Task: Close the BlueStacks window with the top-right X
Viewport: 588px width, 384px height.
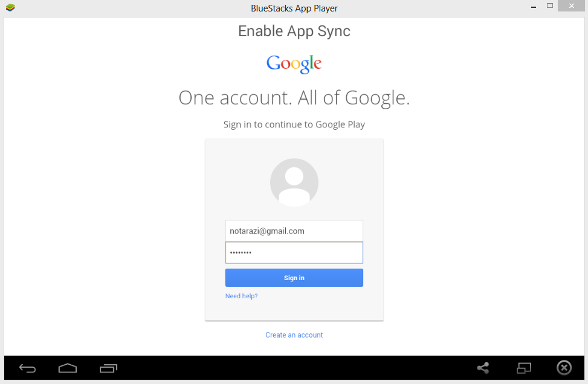Action: tap(571, 5)
